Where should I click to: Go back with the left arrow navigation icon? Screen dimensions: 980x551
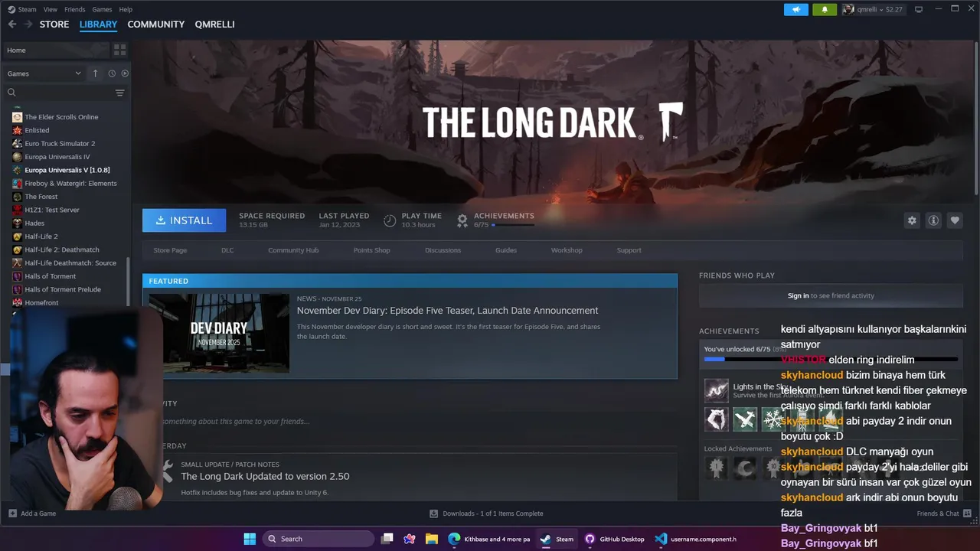pyautogui.click(x=12, y=24)
